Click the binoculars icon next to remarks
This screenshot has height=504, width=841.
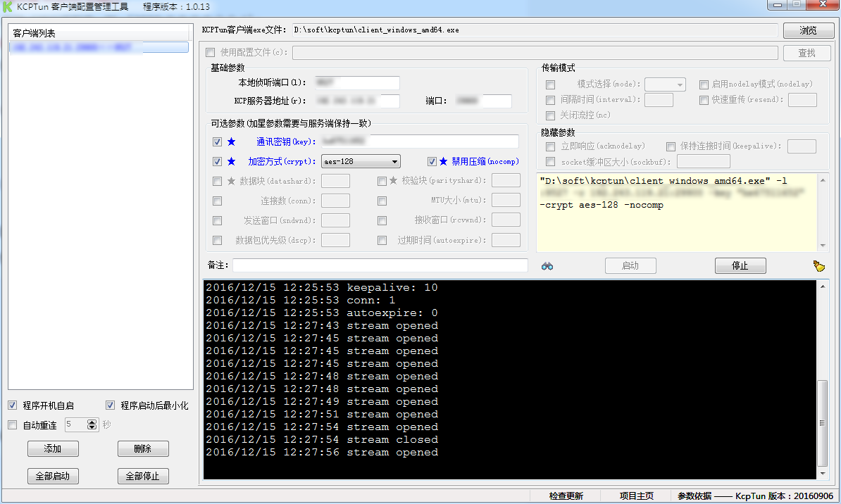tap(547, 266)
